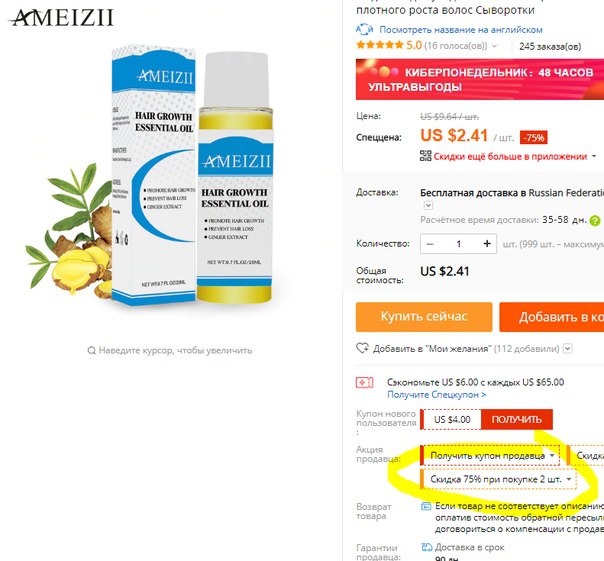Click the 'Добавить в корзину' button
The height and width of the screenshot is (561, 604).
click(552, 317)
